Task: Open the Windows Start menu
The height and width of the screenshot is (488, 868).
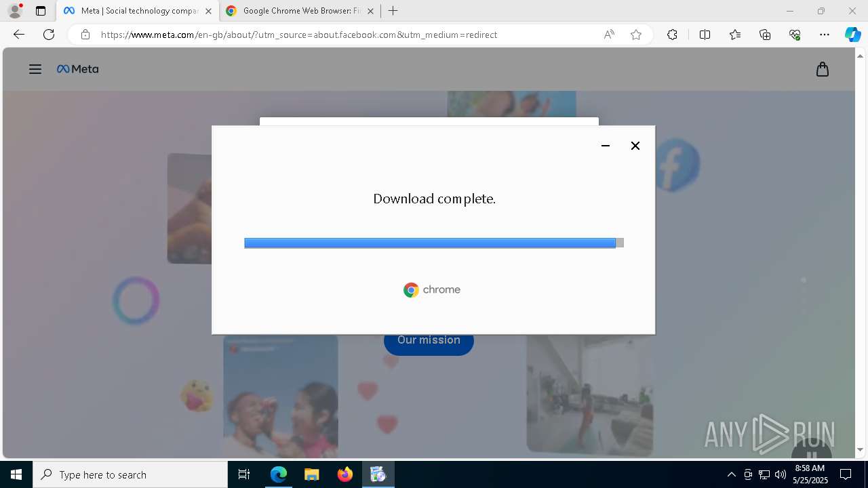Action: pos(16,474)
